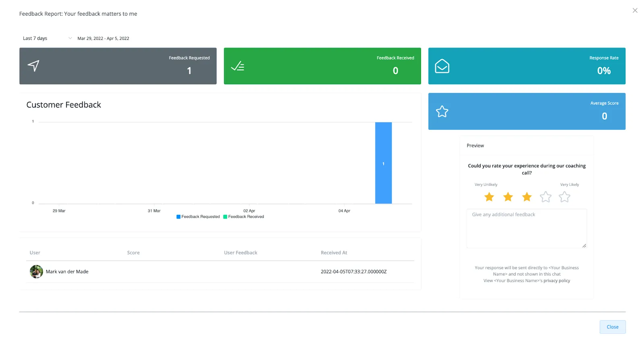Click the Feedback Received count 0
644x343 pixels.
click(x=396, y=71)
